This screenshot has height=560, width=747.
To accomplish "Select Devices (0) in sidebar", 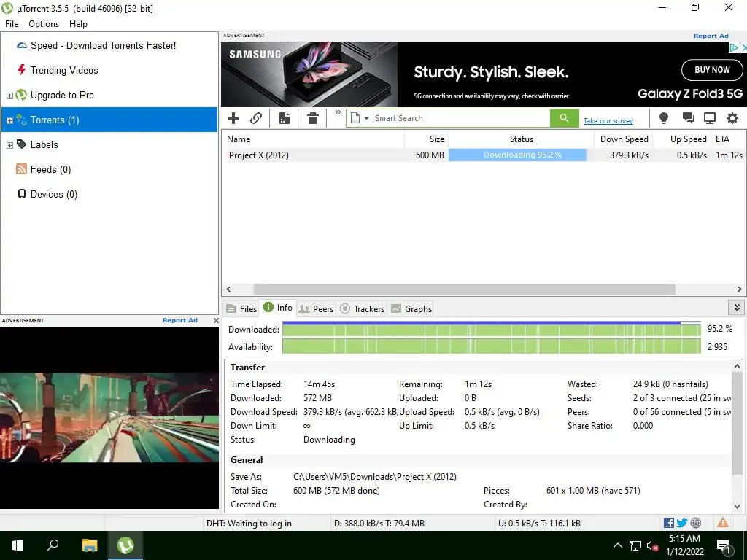I will (x=54, y=194).
